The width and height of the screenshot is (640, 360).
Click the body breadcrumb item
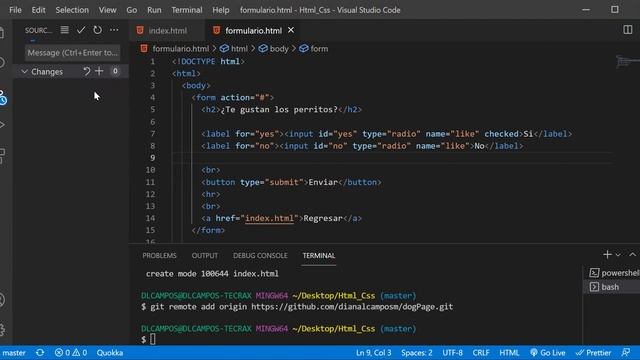tap(279, 49)
